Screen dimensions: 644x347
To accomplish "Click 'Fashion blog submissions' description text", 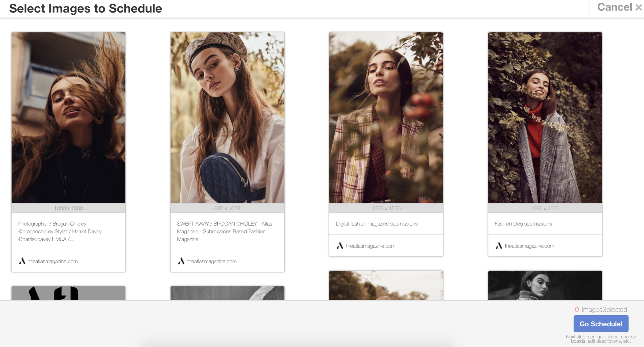I will (x=523, y=224).
